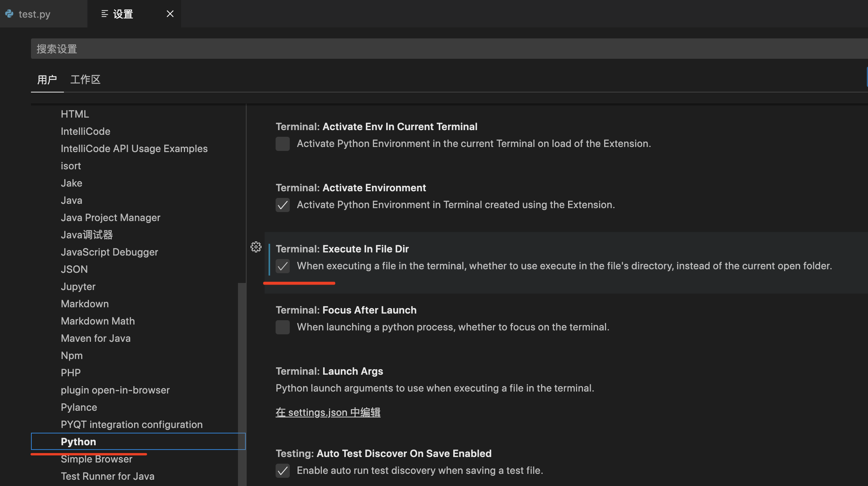Open Jupyter settings in the sidebar

(x=78, y=287)
